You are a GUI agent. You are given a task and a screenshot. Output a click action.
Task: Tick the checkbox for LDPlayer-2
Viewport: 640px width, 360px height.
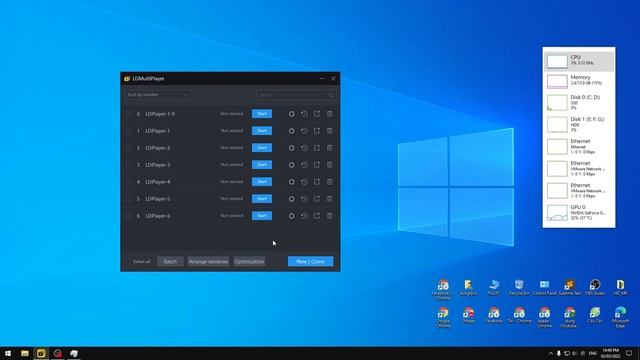pyautogui.click(x=128, y=148)
